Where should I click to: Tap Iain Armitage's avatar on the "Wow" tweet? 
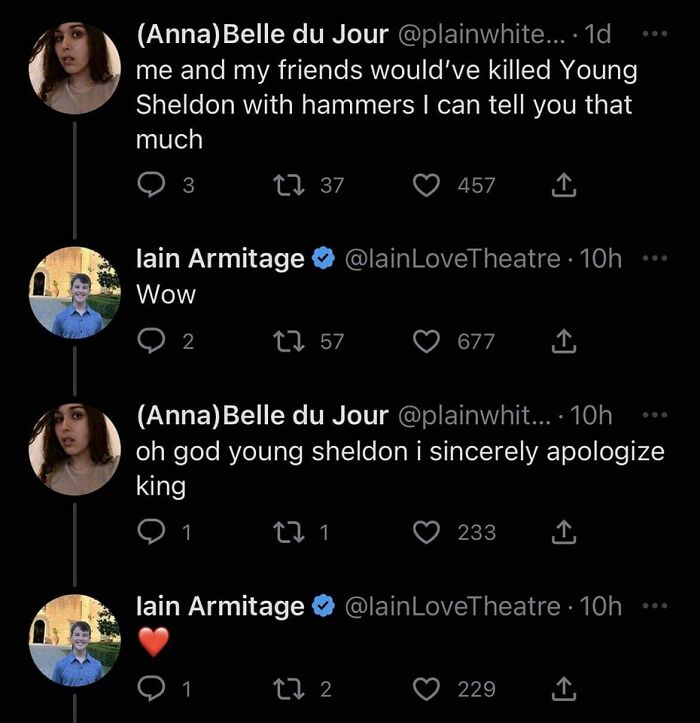74,292
